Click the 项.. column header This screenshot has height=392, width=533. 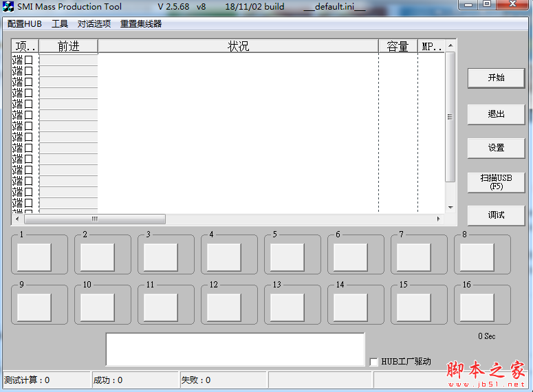coord(25,46)
